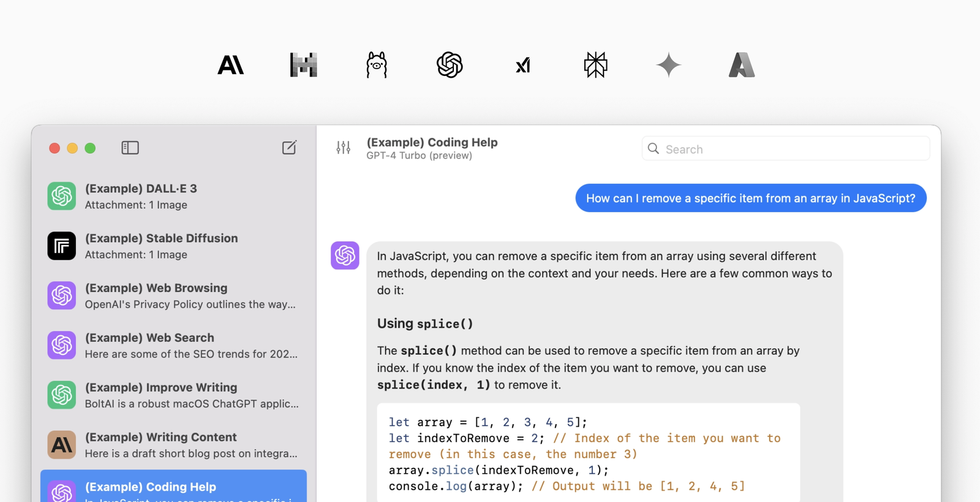Click the Stable Diffusion black avatar icon

(62, 245)
